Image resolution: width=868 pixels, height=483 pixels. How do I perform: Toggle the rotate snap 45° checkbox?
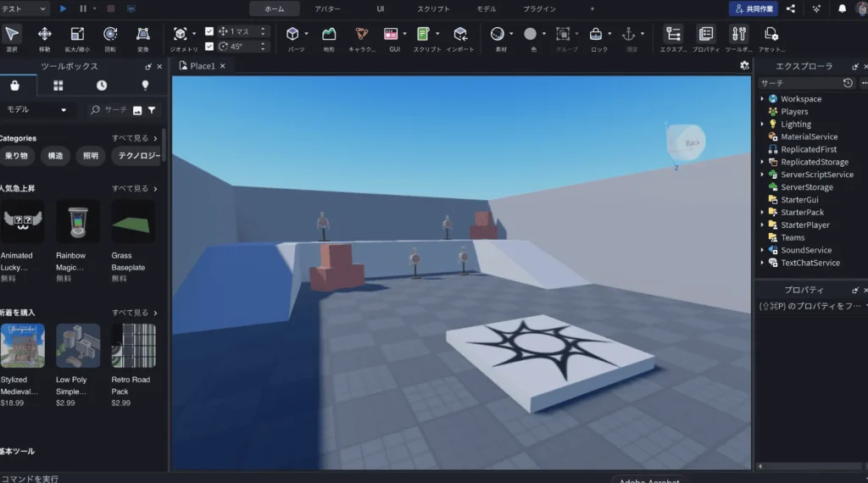point(209,47)
